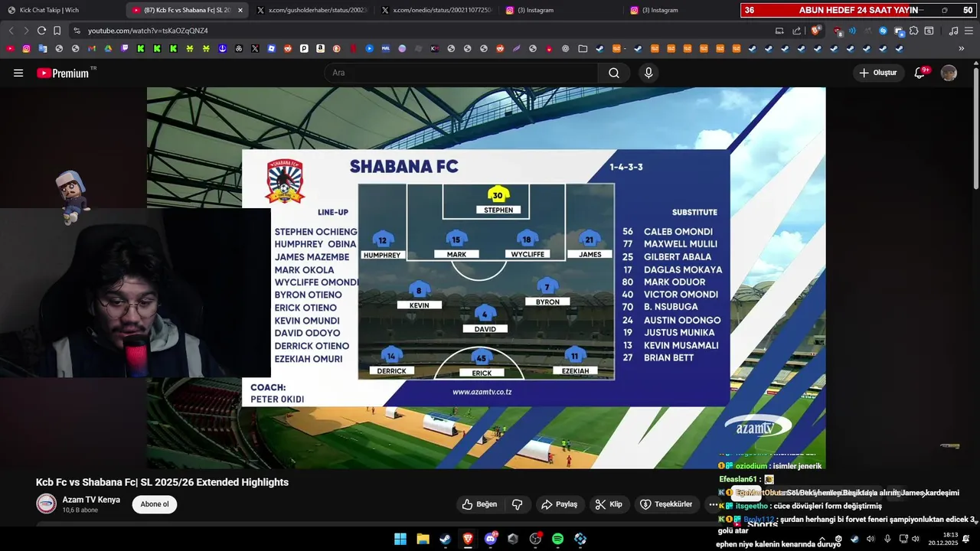Open Windows Start menu
This screenshot has width=980, height=551.
point(400,539)
